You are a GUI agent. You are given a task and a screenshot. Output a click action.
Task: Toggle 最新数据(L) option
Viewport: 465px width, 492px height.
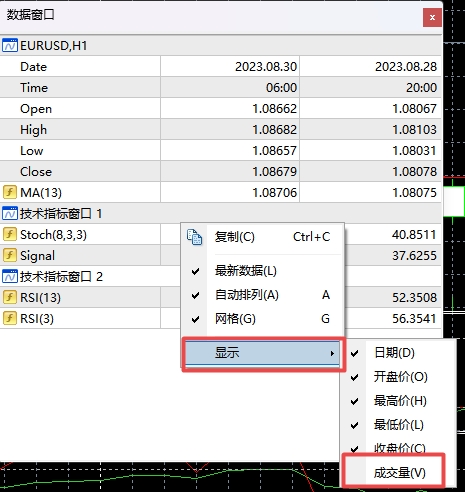(263, 271)
